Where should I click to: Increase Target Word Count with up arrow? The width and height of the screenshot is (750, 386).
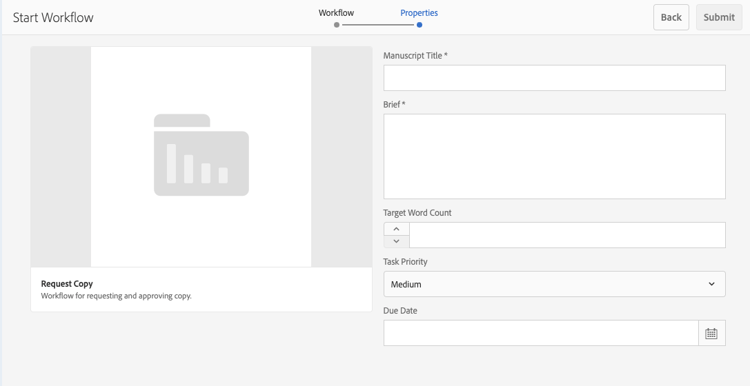396,229
